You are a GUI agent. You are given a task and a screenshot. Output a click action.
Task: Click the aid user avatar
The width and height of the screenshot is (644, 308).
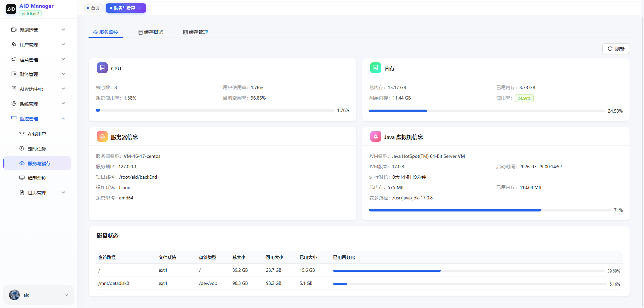14,295
